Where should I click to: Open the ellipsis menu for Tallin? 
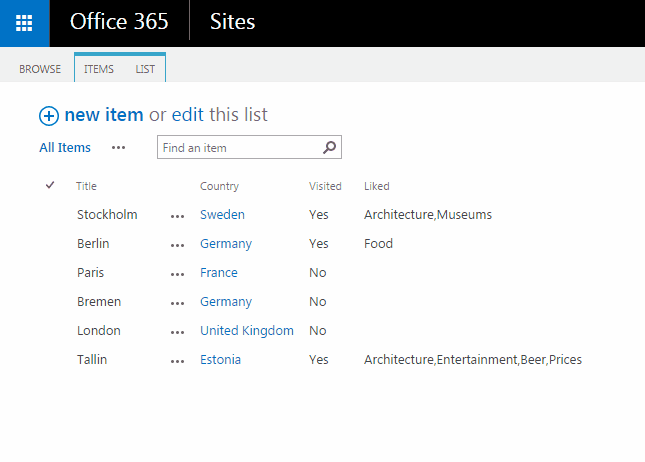(x=178, y=361)
